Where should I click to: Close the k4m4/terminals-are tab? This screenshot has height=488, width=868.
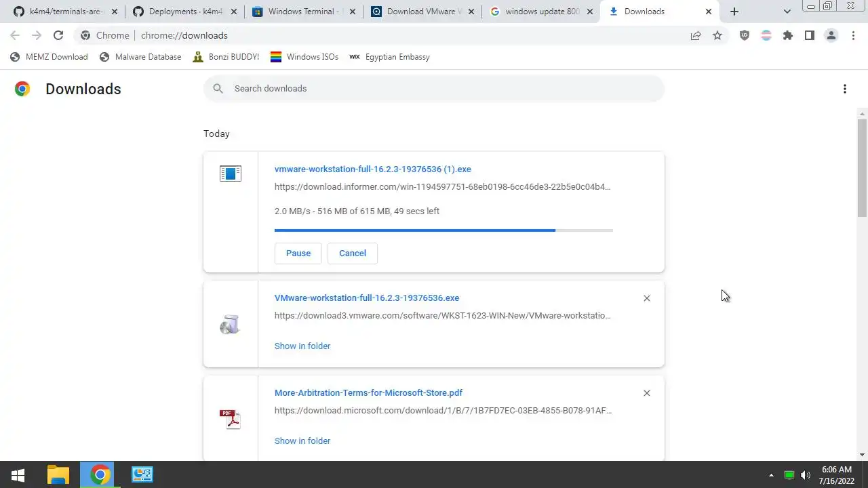(x=113, y=12)
